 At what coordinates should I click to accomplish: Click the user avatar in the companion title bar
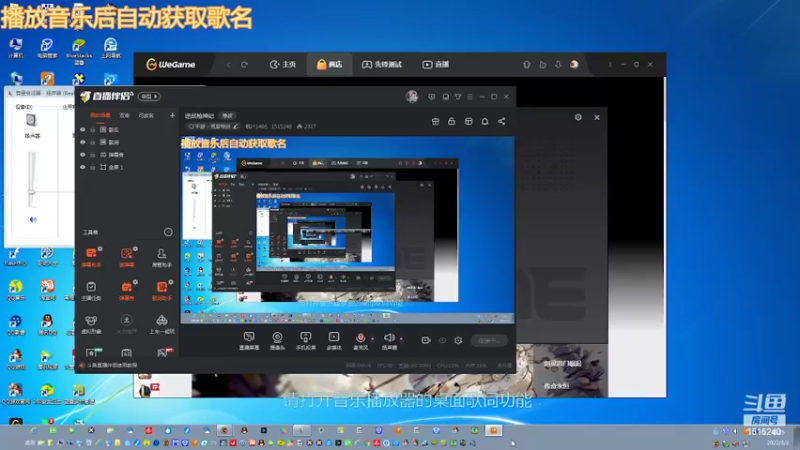coord(412,96)
